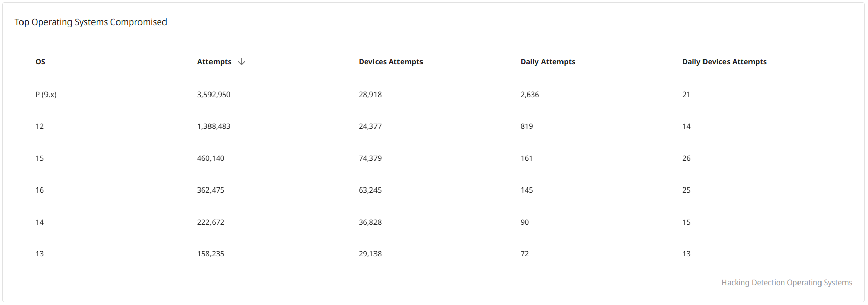This screenshot has height=305, width=868.
Task: Click the Attempts sort arrow icon
Action: [x=242, y=62]
